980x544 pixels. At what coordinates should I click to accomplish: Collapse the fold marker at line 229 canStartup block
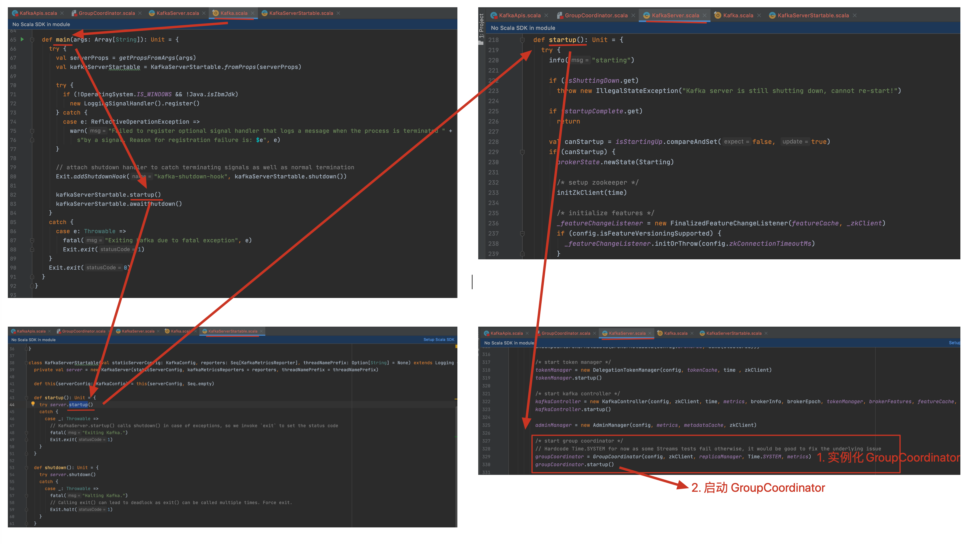click(x=522, y=152)
